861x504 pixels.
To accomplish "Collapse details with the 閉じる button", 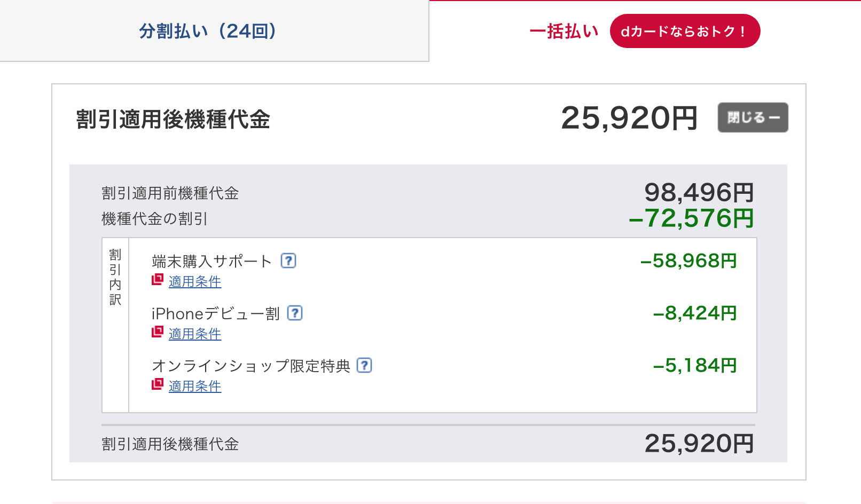I will tap(753, 117).
